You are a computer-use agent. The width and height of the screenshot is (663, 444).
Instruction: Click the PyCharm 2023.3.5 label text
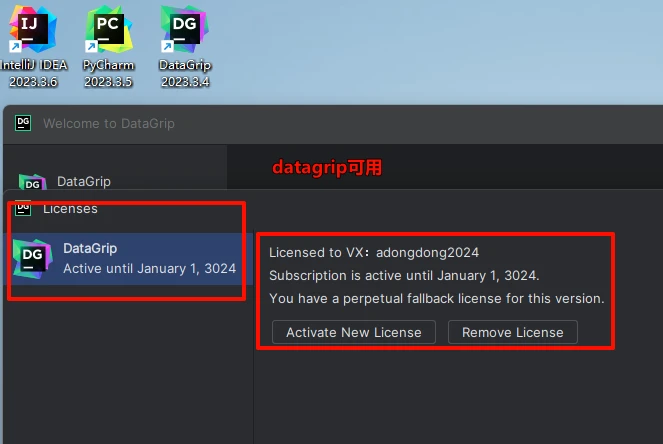pyautogui.click(x=108, y=73)
